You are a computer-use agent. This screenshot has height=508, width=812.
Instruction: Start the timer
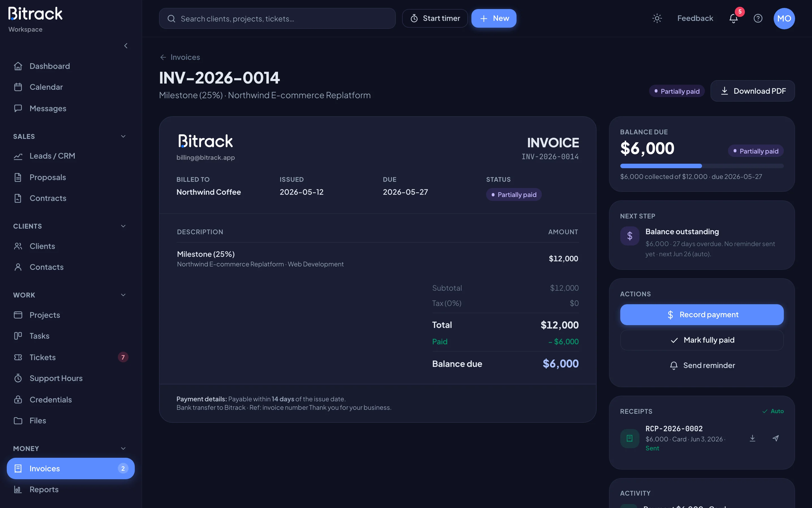[435, 18]
